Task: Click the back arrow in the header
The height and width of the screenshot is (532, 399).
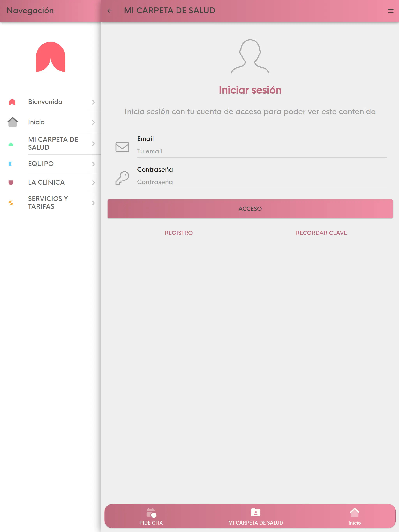Action: coord(110,11)
